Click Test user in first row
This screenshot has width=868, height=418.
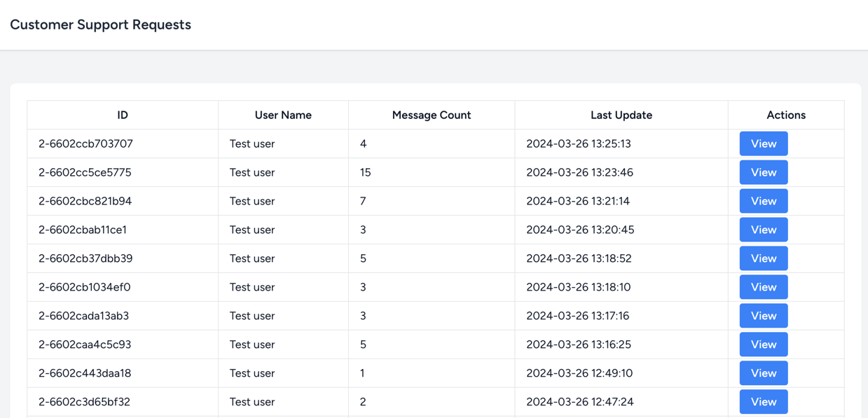click(252, 144)
